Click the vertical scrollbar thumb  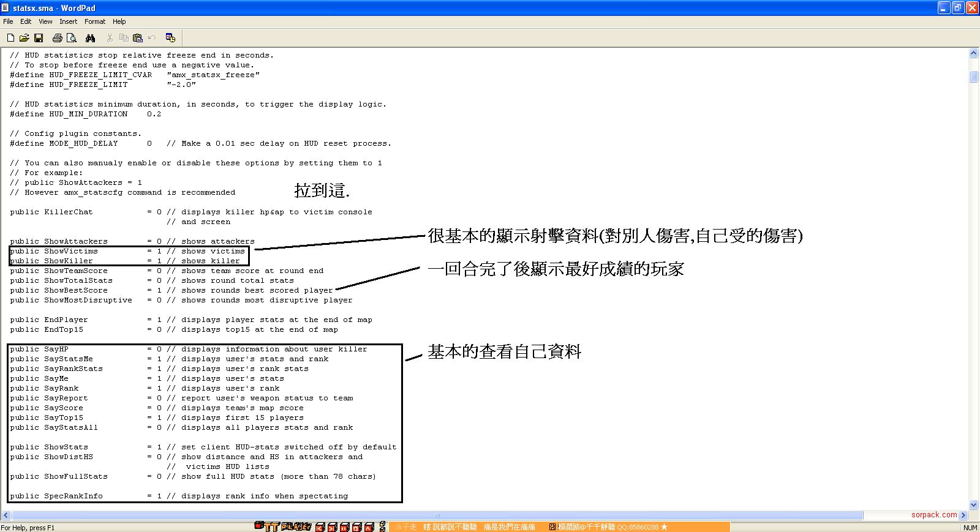coord(974,77)
